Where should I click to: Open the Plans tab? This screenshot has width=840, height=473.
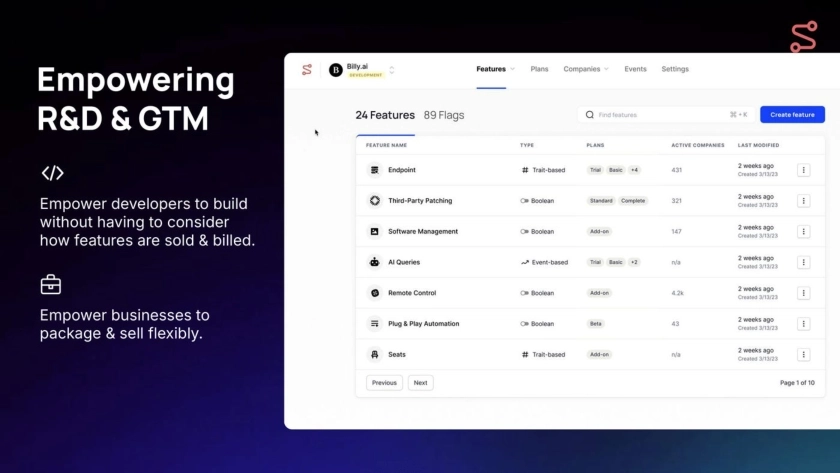pyautogui.click(x=539, y=69)
